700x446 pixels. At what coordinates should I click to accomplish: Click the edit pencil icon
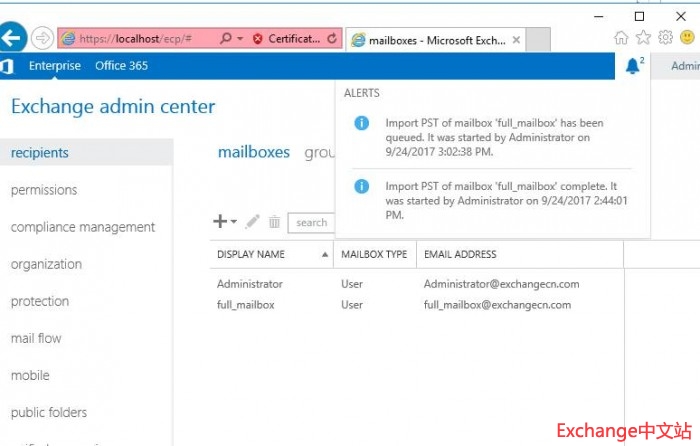tap(252, 222)
